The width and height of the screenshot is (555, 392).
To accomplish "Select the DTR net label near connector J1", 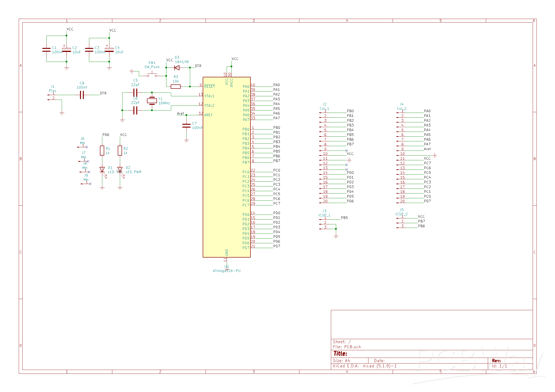I will [x=103, y=93].
